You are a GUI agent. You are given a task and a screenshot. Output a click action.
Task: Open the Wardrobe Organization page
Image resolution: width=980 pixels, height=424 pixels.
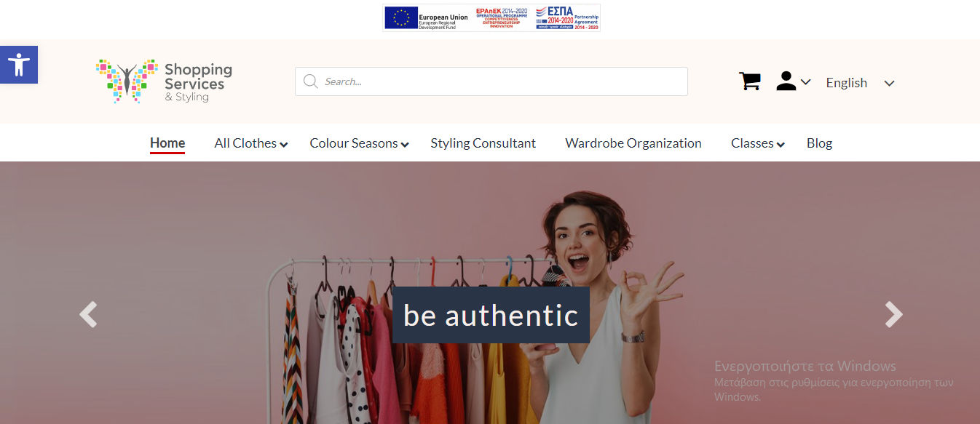click(633, 143)
